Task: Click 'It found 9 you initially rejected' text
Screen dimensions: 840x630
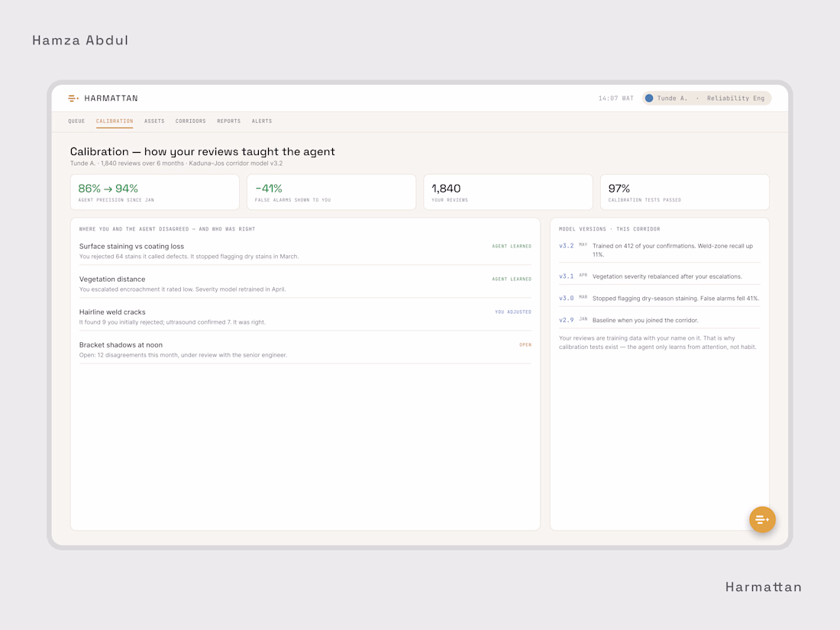Action: coord(173,322)
